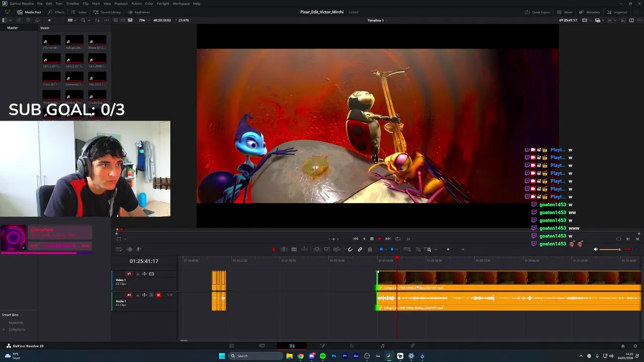Image resolution: width=644 pixels, height=362 pixels.
Task: Open File Explorer from the taskbar
Action: point(289,356)
